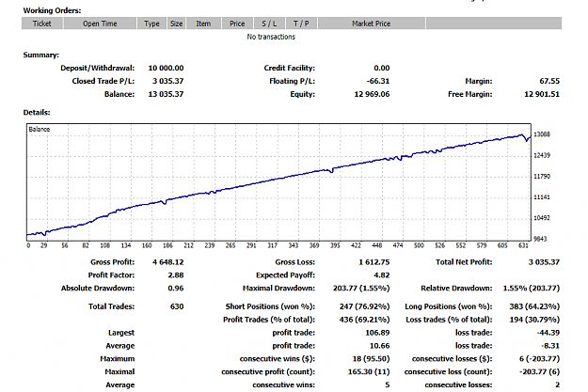Select average consecutive losses value 2
The width and height of the screenshot is (588, 392).
[x=557, y=384]
